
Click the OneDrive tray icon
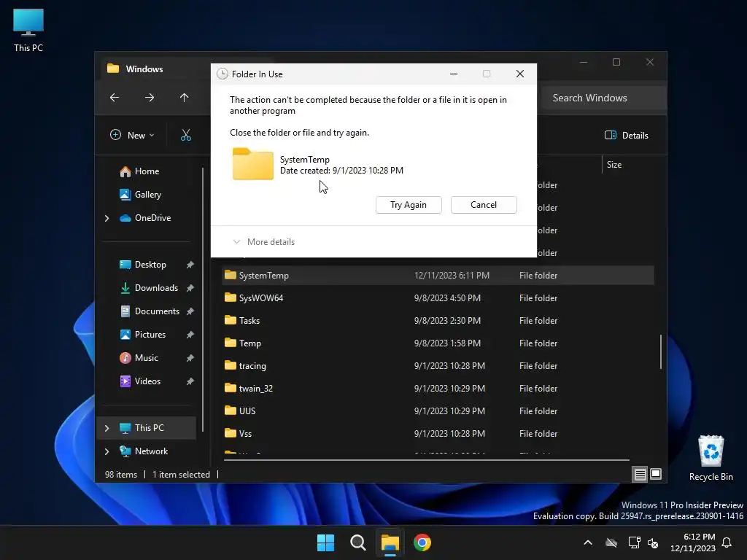point(611,542)
